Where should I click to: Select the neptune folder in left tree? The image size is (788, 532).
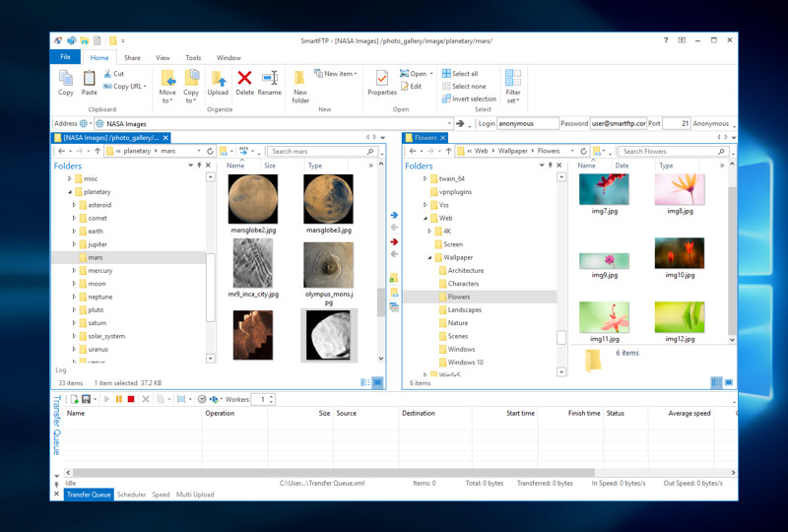click(100, 298)
